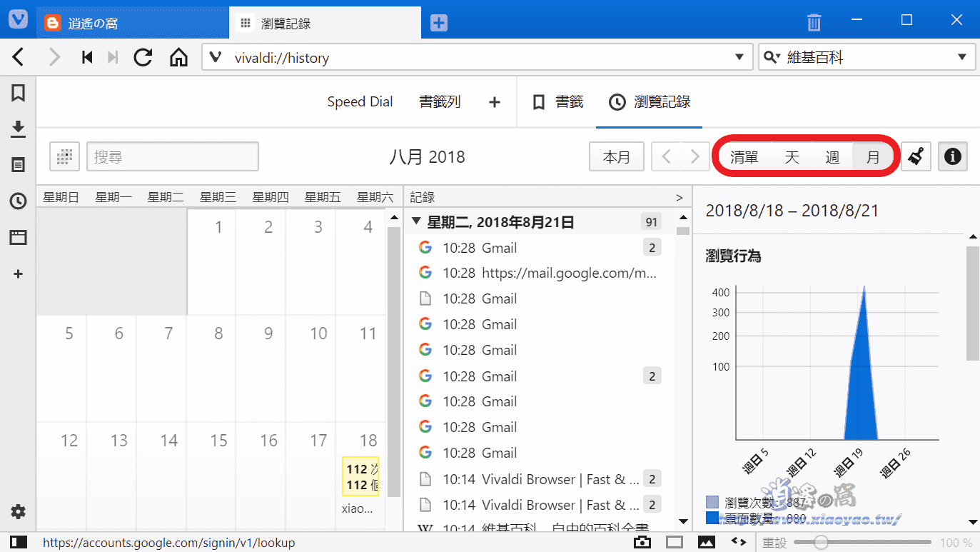980x552 pixels.
Task: Click the 91 count badge
Action: pos(651,222)
